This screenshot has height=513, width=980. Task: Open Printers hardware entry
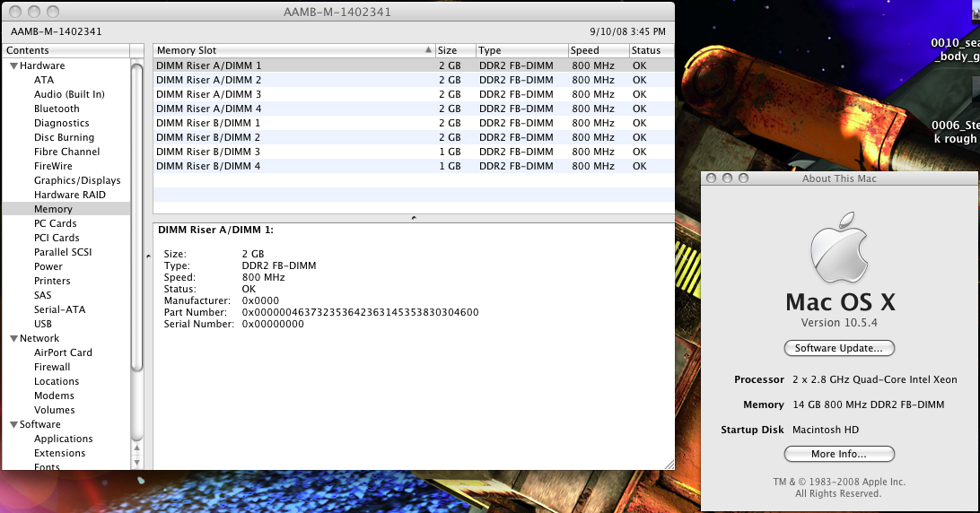pos(52,282)
